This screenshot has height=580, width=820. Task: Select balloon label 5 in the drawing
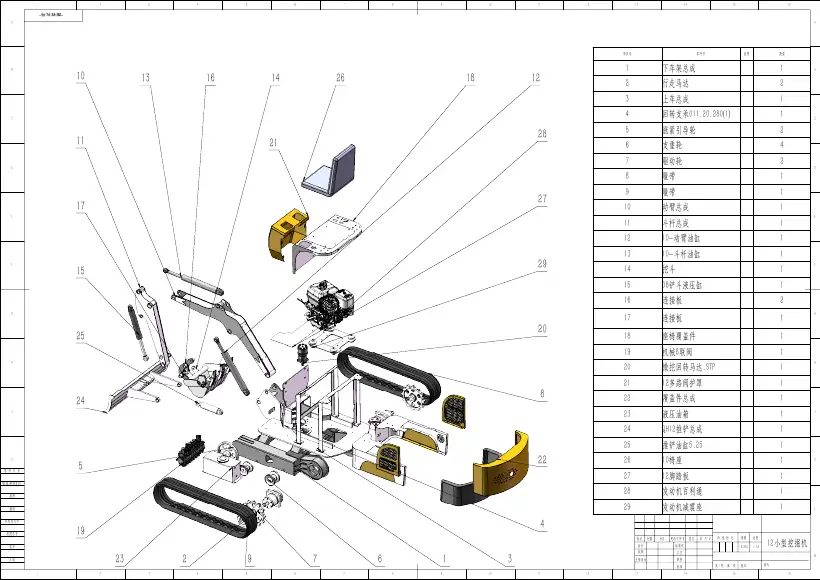(x=81, y=465)
